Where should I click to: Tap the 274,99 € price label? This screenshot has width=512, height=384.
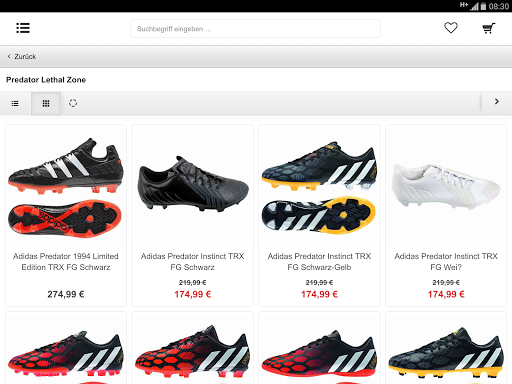click(66, 294)
